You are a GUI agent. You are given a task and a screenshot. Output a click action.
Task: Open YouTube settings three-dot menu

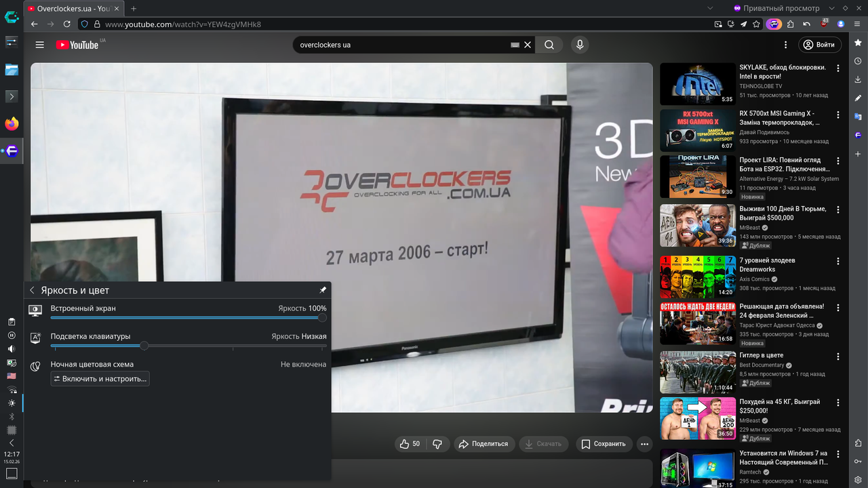(786, 45)
